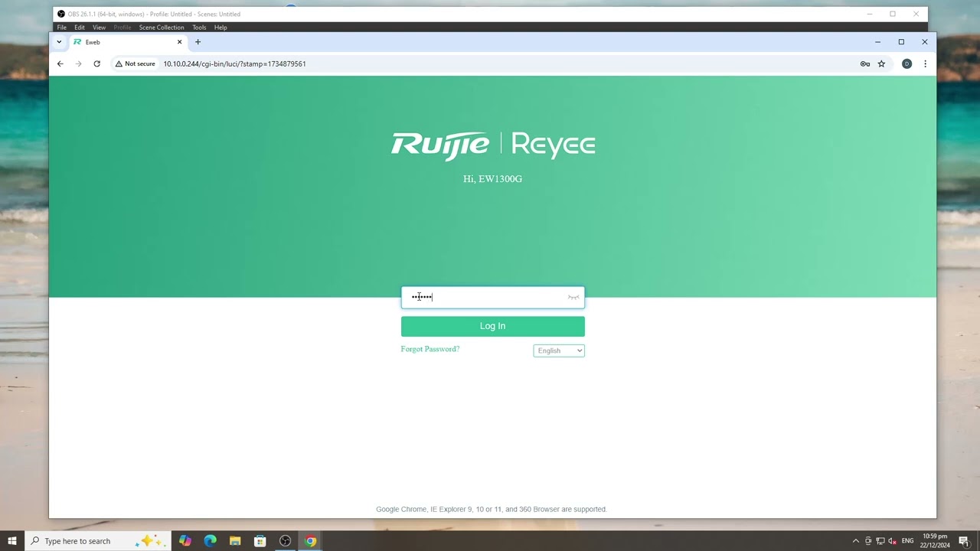Open File Explorer from the taskbar
980x551 pixels.
[235, 541]
